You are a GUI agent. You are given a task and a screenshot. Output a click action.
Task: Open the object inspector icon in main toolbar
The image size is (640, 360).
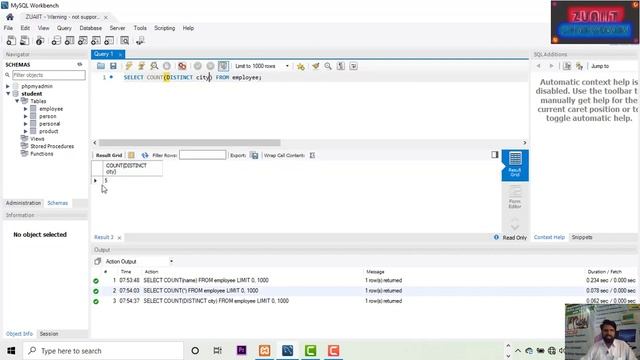tap(40, 40)
